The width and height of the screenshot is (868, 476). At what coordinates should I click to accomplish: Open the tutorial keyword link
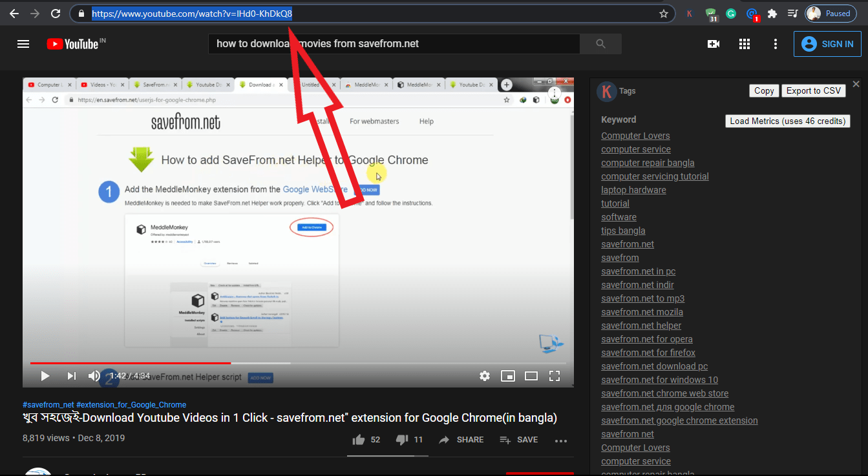[x=615, y=203]
